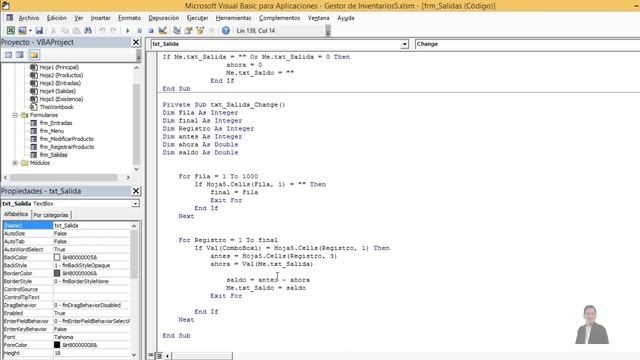Viewport: 640px width, 360px height.
Task: Click toolbar options overflow arrow
Action: coord(328,31)
